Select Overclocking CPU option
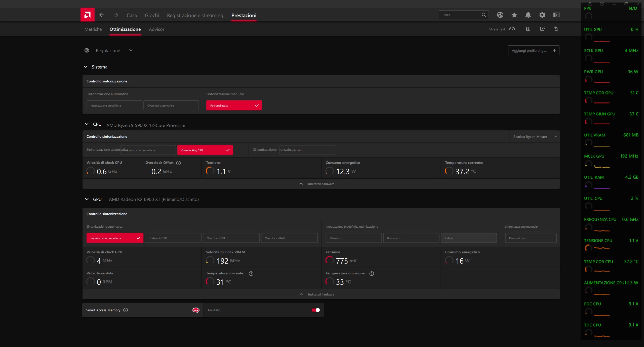The image size is (644, 347). click(x=205, y=150)
